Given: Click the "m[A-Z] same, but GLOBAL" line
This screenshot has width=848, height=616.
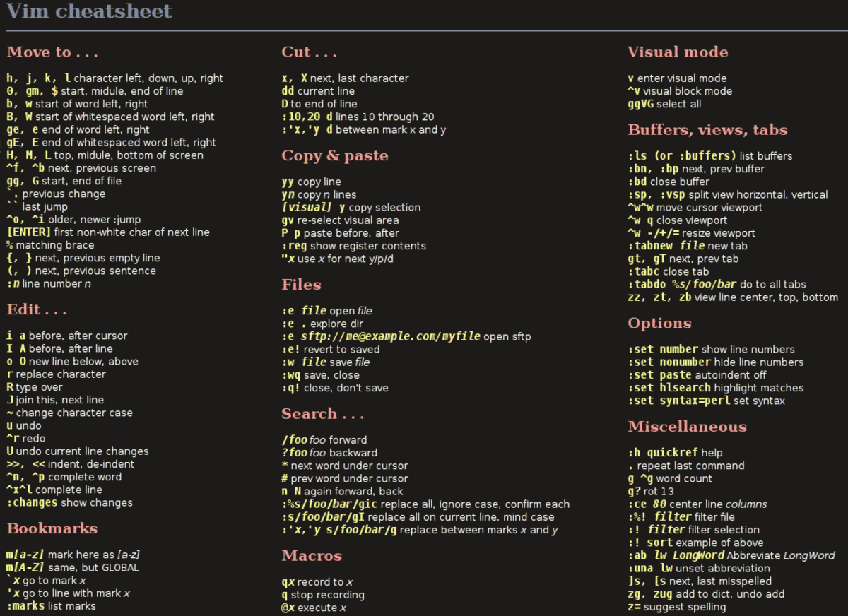Looking at the screenshot, I should point(73,567).
